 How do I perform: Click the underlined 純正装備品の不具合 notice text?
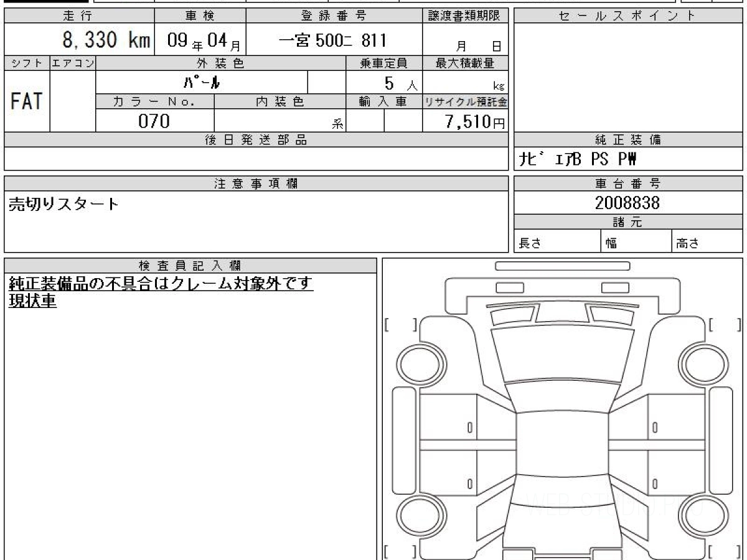tap(161, 284)
